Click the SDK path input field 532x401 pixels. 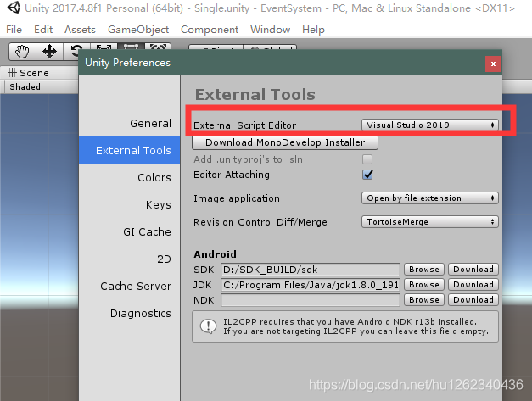[x=311, y=270]
